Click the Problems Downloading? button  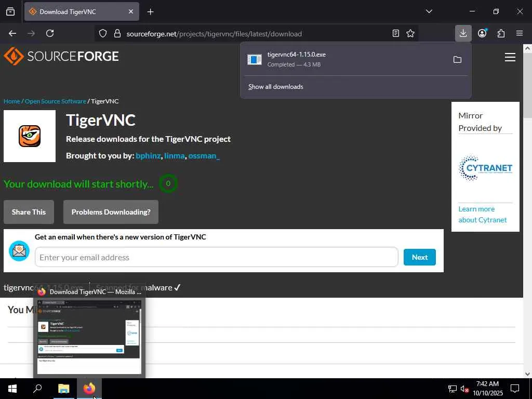coord(111,212)
